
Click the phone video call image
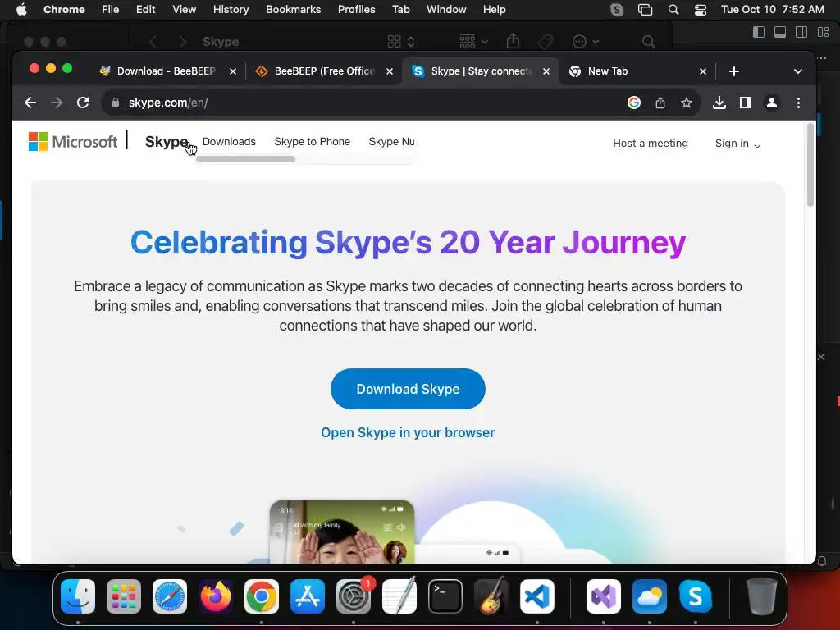pos(342,532)
